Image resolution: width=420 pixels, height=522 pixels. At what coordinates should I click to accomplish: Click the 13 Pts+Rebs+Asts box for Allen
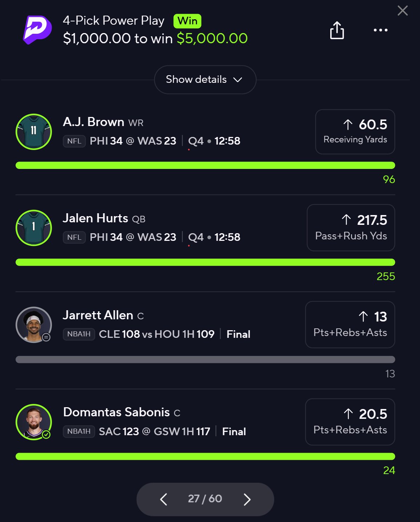(x=350, y=324)
